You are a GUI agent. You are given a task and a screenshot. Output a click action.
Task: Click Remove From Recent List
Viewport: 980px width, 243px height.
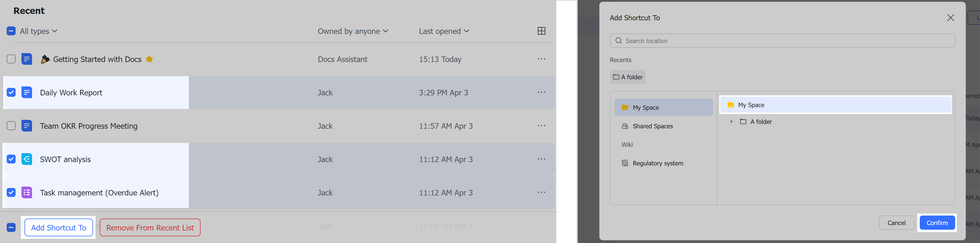pyautogui.click(x=150, y=227)
